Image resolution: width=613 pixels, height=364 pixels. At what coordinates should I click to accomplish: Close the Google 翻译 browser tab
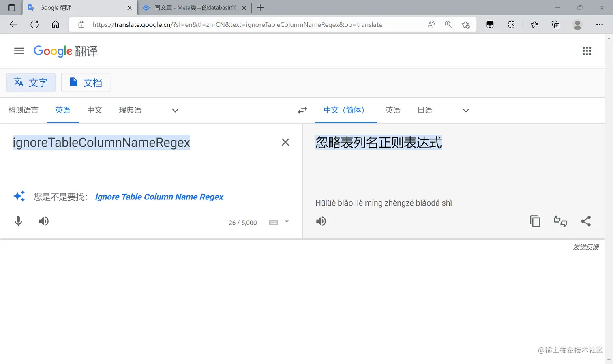coord(129,8)
